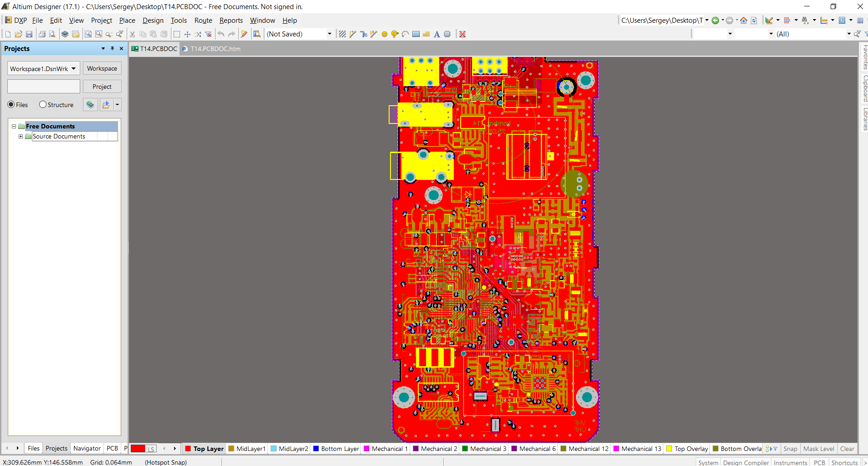Screen dimensions: 868x466
Task: Click the green Back navigation icon
Action: coord(715,20)
